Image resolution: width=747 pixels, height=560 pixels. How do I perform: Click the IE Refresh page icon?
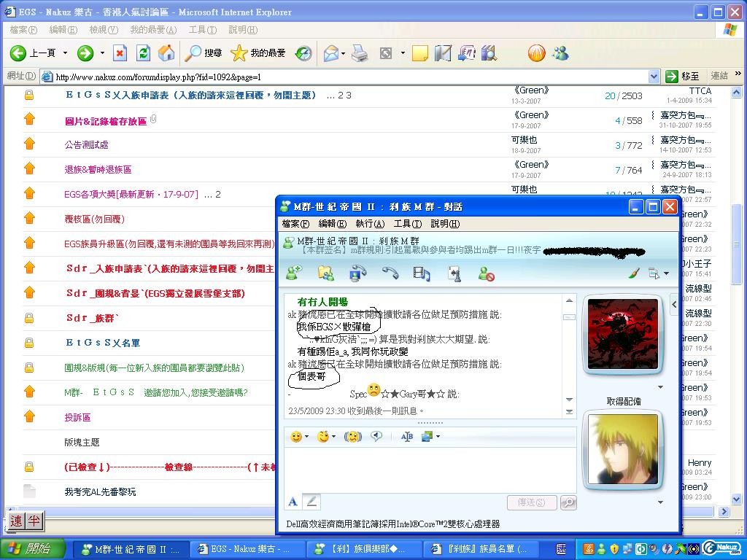click(144, 53)
